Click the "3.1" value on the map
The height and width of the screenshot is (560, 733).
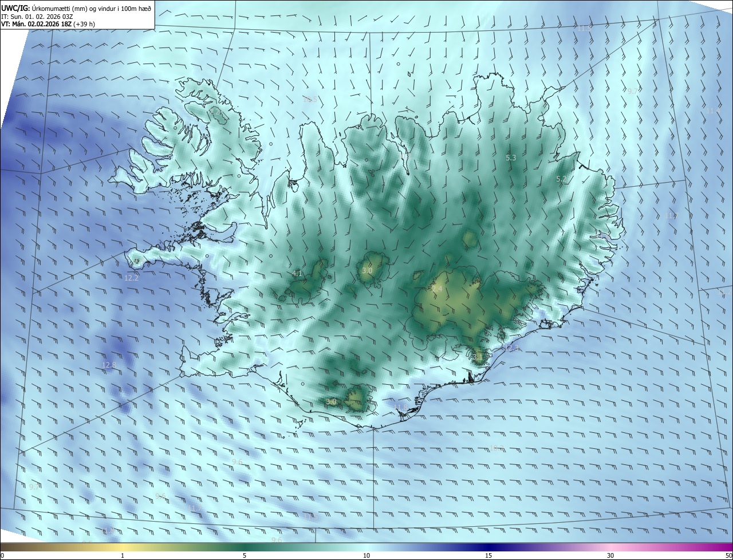click(x=478, y=357)
